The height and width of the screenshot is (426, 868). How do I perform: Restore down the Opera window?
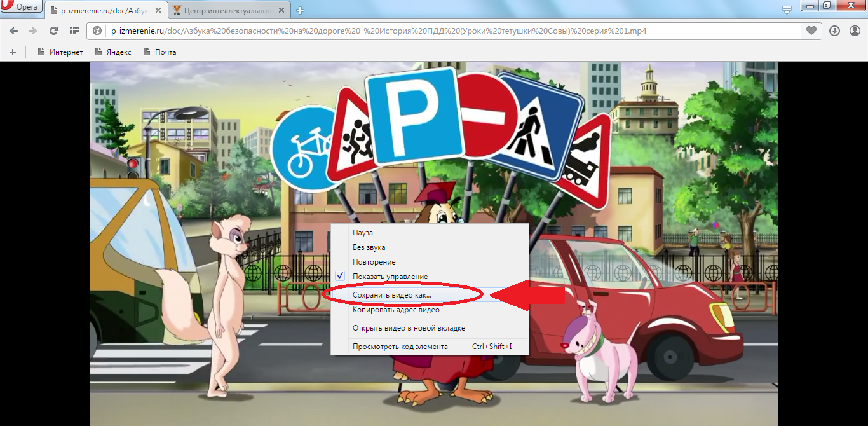pyautogui.click(x=827, y=6)
